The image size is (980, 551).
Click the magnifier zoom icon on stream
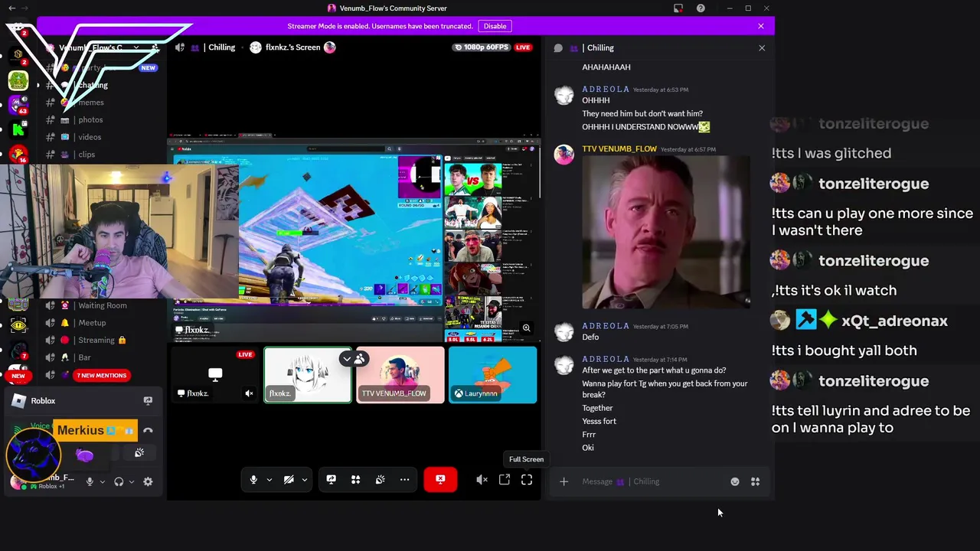click(526, 328)
